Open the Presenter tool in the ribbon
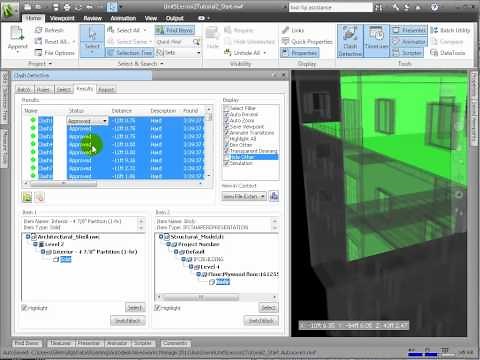The width and height of the screenshot is (480, 360). 409,30
